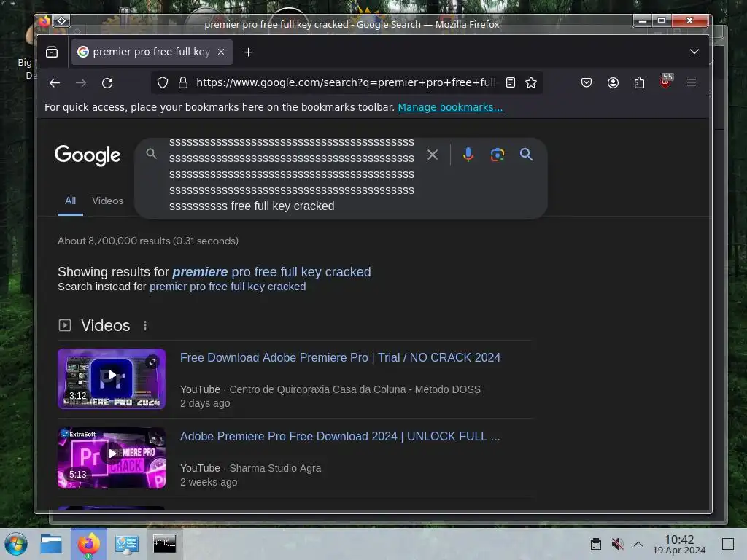Image resolution: width=747 pixels, height=560 pixels.
Task: Open the Firefox hamburger application menu
Action: (692, 83)
